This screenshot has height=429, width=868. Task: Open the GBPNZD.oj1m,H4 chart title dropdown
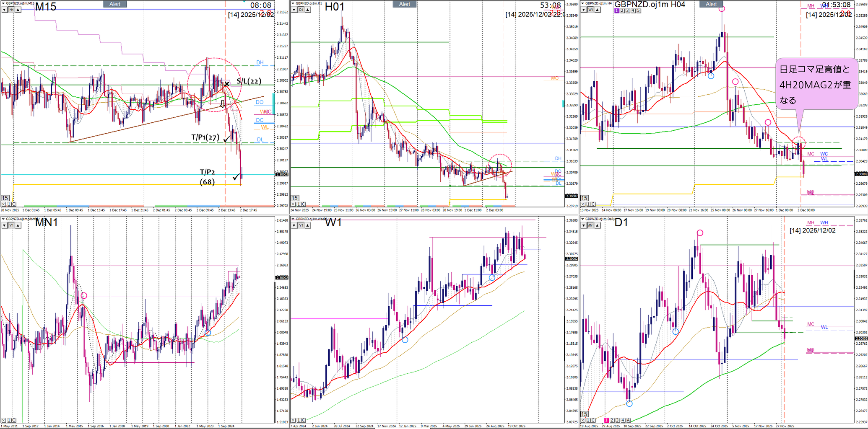[583, 3]
